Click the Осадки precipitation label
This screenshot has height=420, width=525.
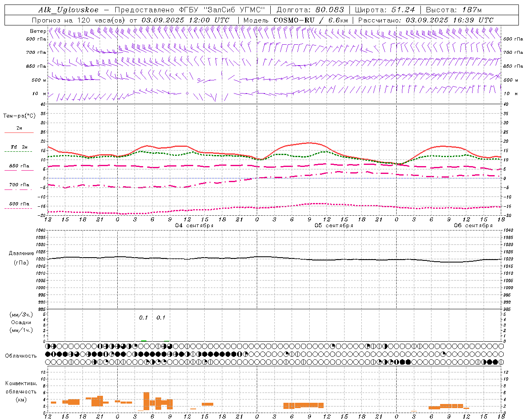pyautogui.click(x=21, y=322)
